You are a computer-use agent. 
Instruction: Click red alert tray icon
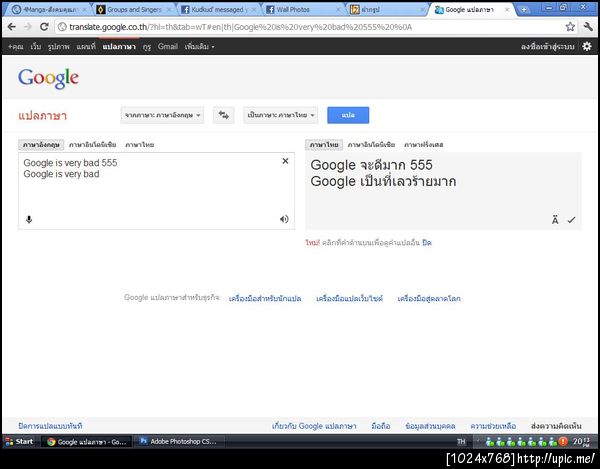tap(563, 442)
